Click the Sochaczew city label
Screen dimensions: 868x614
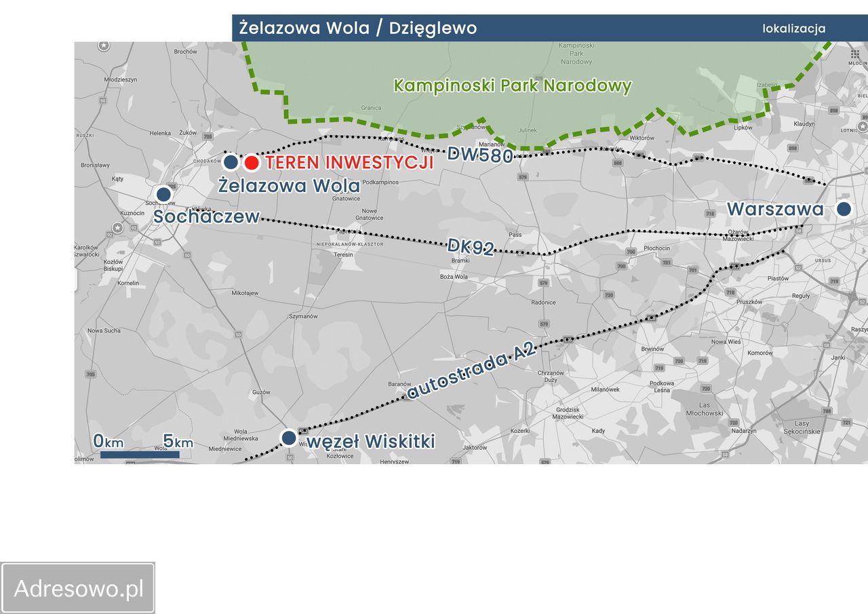(x=207, y=216)
